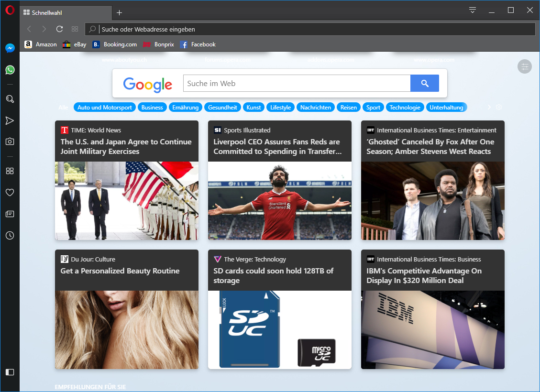The height and width of the screenshot is (392, 540).
Task: Click 'The Verge: Technology' source label
Action: click(x=255, y=259)
